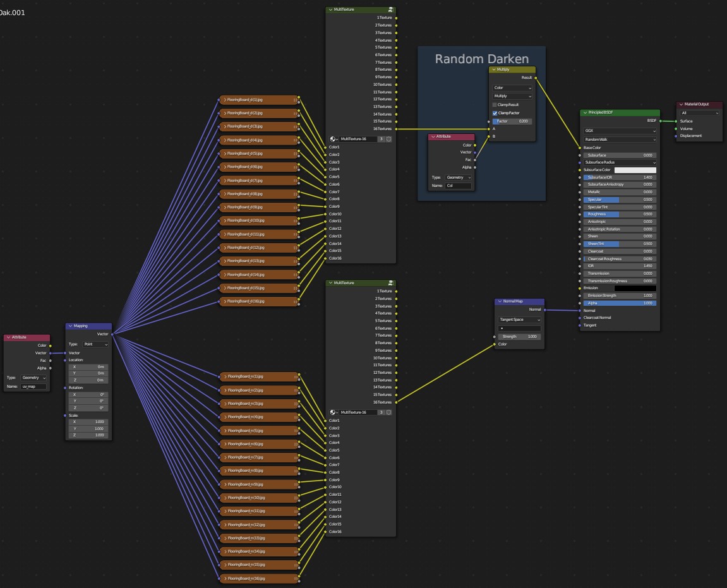Click the Surface input socket on Material Output

point(675,121)
